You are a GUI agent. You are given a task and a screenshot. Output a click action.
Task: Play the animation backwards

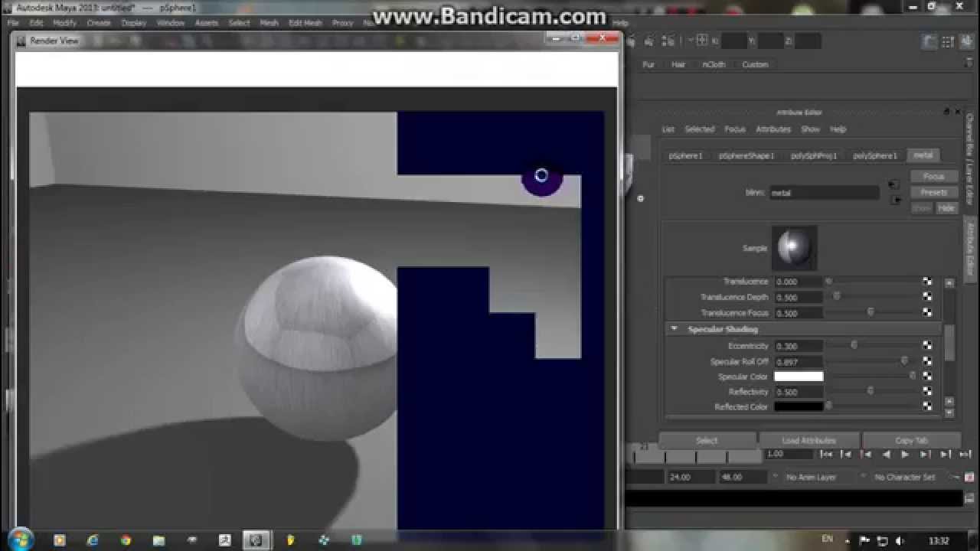[x=886, y=455]
